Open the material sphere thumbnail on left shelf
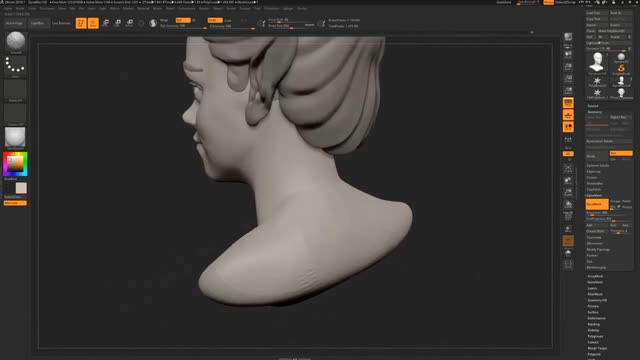The height and width of the screenshot is (360, 640). click(x=15, y=138)
